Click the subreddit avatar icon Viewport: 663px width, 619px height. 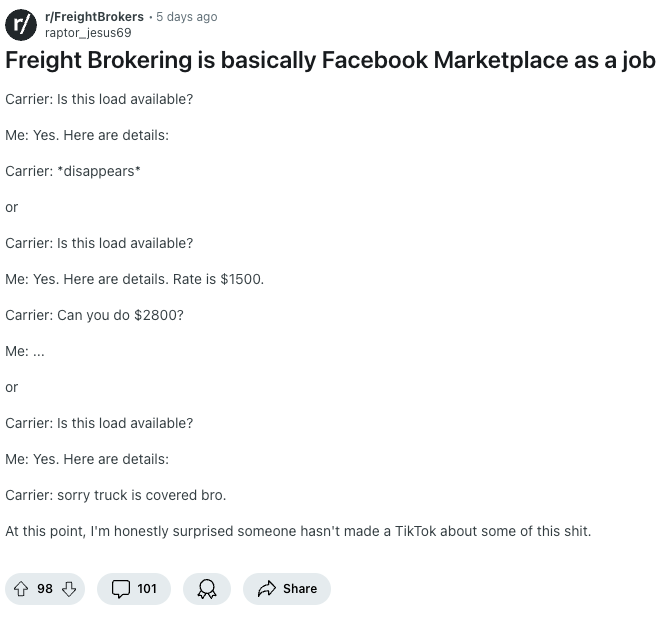point(21,24)
